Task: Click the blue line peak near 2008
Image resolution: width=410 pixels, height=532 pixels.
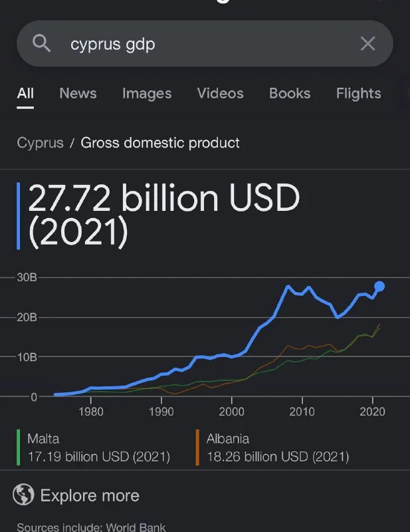Action: click(x=288, y=287)
